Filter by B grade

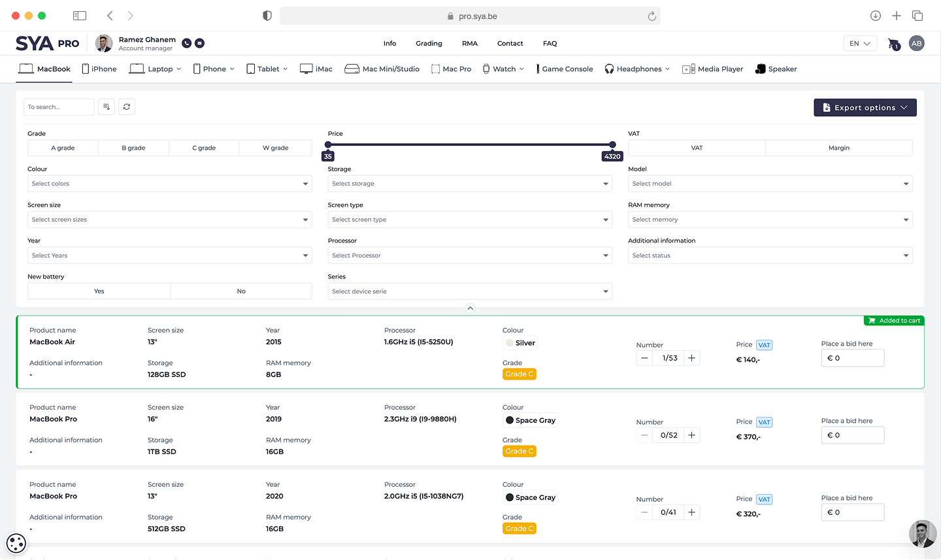(133, 148)
